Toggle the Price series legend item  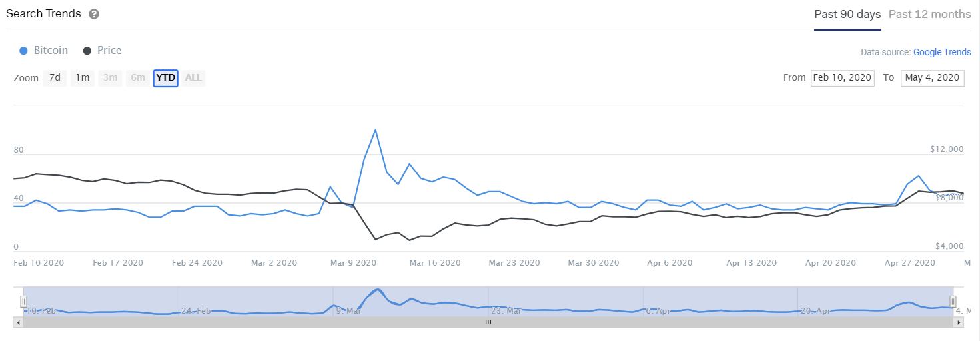coord(102,51)
